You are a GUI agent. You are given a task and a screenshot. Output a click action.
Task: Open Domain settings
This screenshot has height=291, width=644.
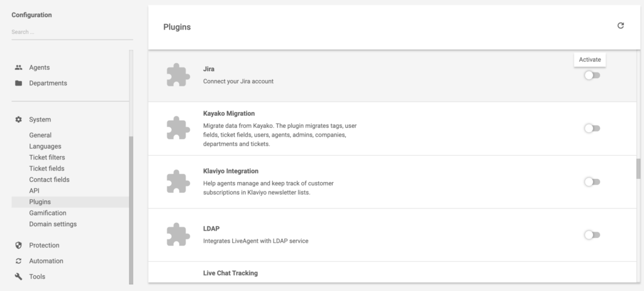pos(53,224)
